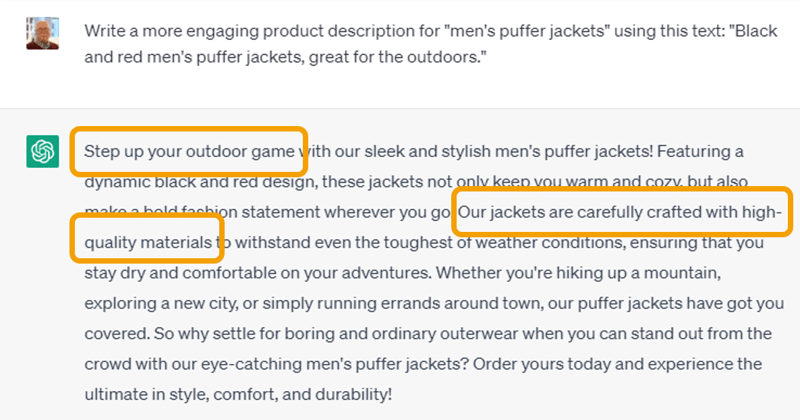Image resolution: width=800 pixels, height=420 pixels.
Task: Click the quoted "men's puffer jackets" in the prompt
Action: 524,31
